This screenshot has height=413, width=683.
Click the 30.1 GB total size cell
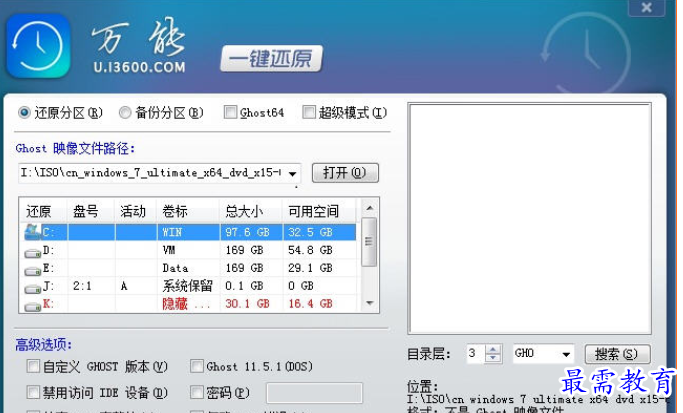[251, 304]
